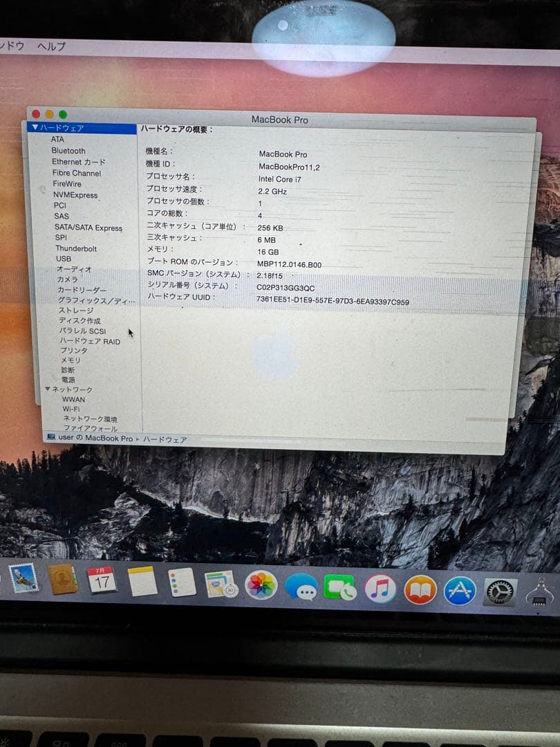The height and width of the screenshot is (747, 560).
Task: Click the Intel Core i7 processor value
Action: point(279,179)
